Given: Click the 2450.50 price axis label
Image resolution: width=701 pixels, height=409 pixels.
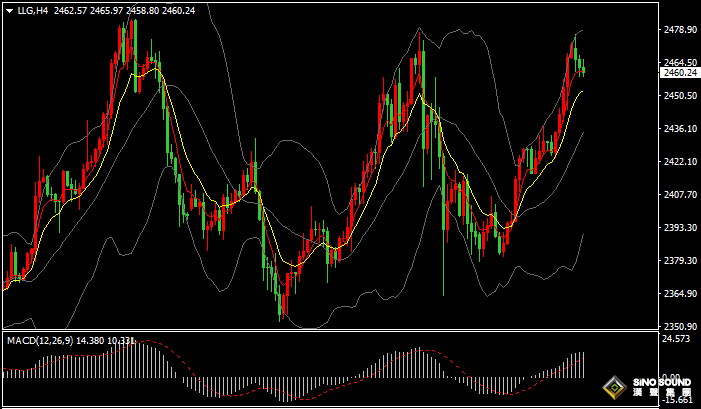Looking at the screenshot, I should point(679,96).
